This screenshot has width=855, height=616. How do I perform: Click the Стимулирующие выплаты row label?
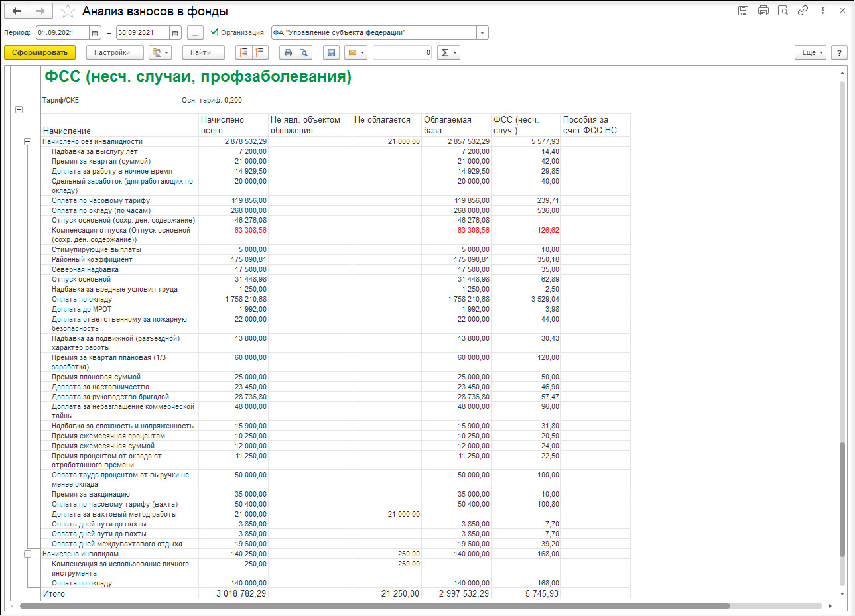(x=96, y=249)
